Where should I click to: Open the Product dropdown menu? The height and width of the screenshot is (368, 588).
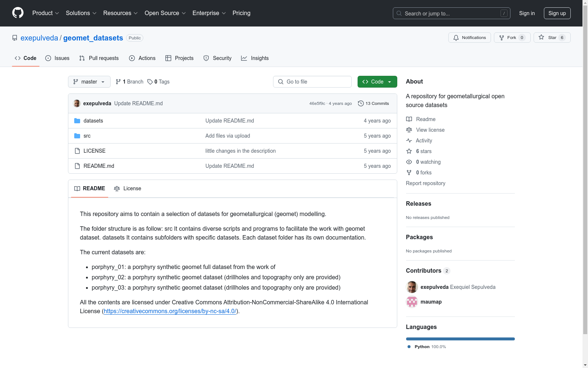pos(46,13)
